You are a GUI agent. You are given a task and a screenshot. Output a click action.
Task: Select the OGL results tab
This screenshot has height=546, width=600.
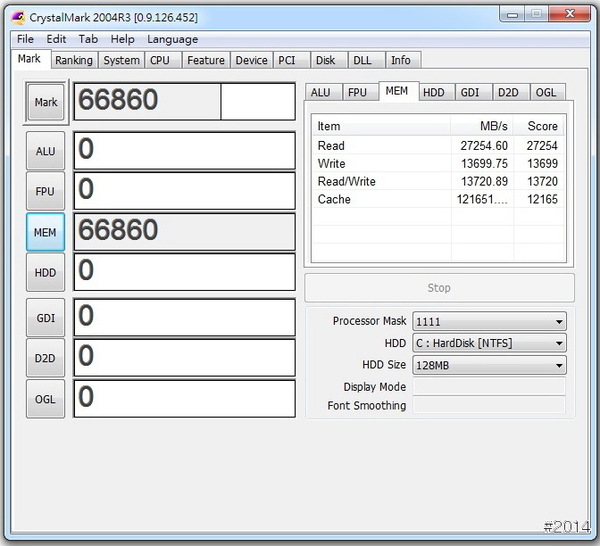[x=546, y=92]
